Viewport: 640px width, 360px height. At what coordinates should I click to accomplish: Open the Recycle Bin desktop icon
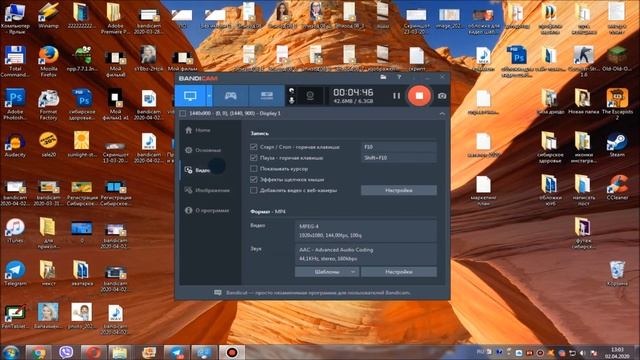pos(617,273)
